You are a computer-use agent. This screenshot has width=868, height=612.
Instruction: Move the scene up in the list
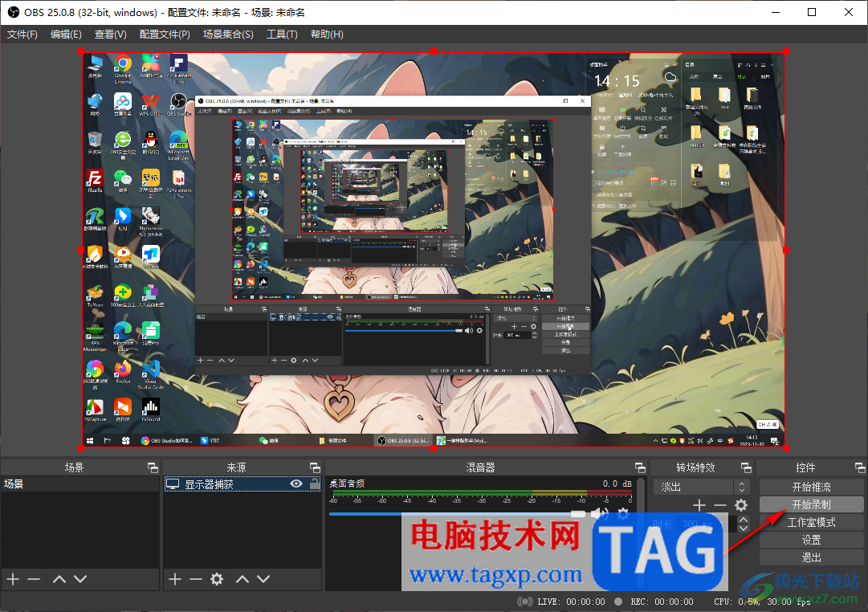coord(59,579)
